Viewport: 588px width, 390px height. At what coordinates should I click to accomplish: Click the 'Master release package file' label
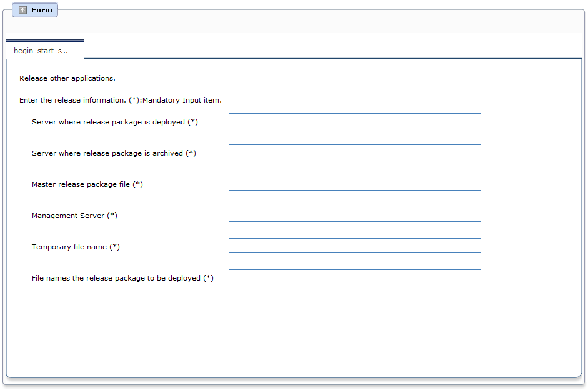click(87, 184)
